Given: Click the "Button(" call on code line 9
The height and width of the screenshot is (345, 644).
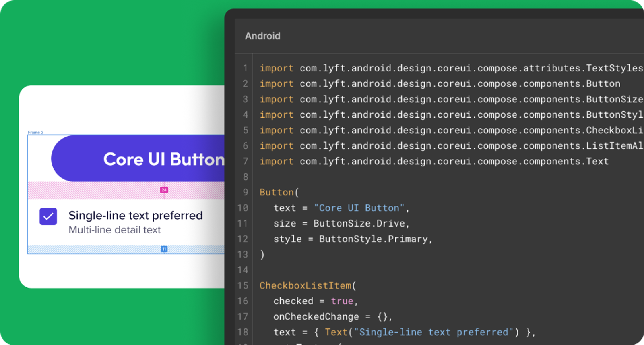Looking at the screenshot, I should [x=279, y=192].
